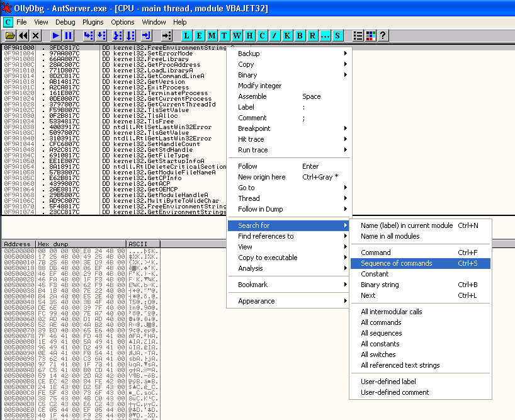Viewport: 515px width, 420px height.
Task: Click the Go to address arrow icon
Action: point(166,35)
